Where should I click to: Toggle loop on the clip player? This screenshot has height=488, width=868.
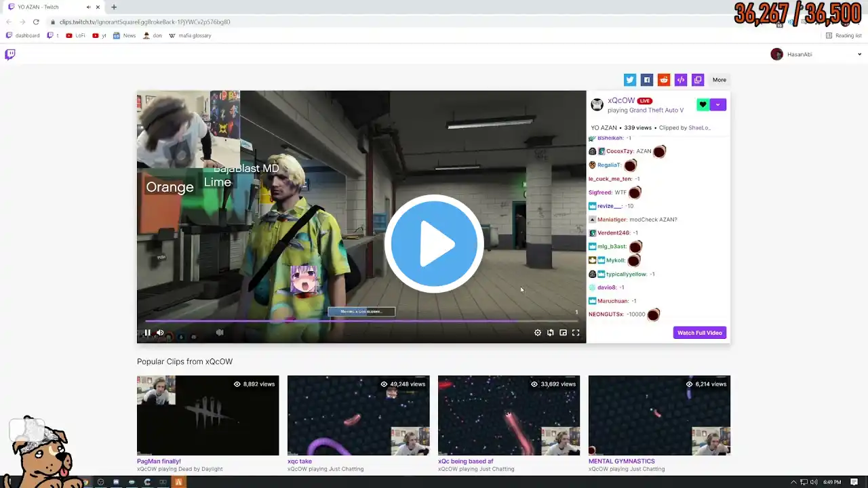coord(551,333)
